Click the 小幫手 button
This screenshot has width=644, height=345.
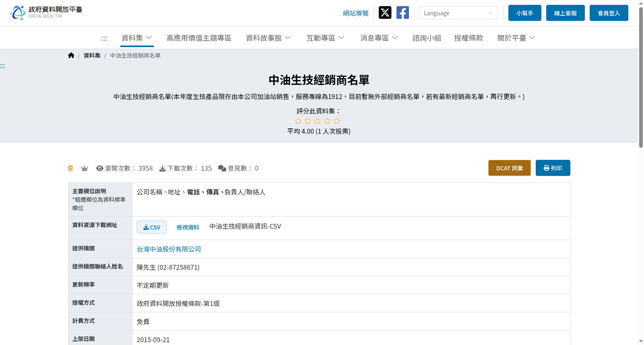[x=525, y=13]
